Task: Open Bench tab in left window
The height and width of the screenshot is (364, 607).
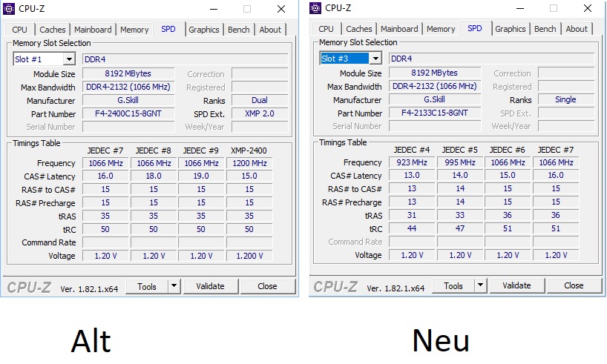Action: point(239,30)
